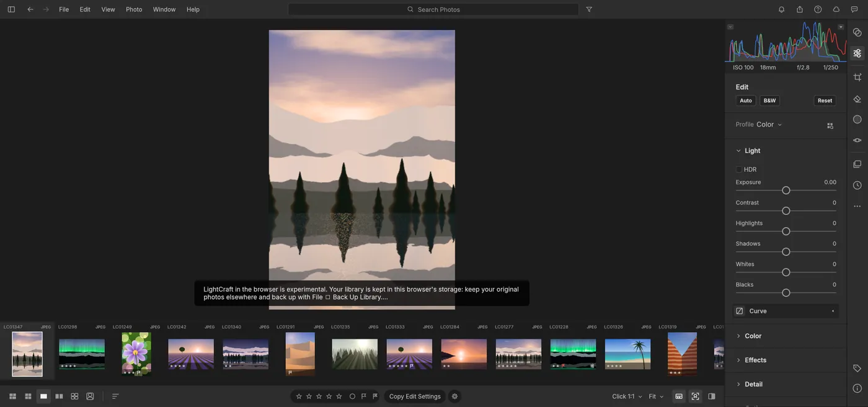Screen dimensions: 868x407
Task: Toggle the filmstrip visibility button
Action: (x=679, y=396)
